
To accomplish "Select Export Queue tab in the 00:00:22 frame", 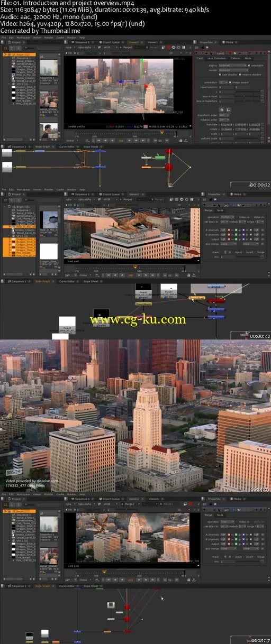I will click(111, 42).
